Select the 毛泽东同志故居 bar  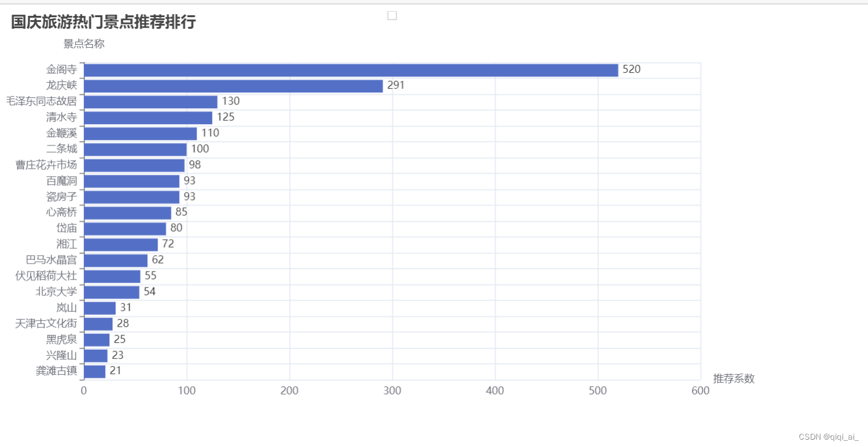click(x=150, y=102)
